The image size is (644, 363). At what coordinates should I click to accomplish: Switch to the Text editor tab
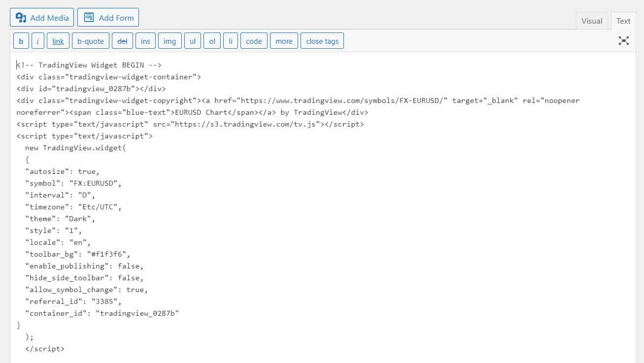pyautogui.click(x=623, y=21)
